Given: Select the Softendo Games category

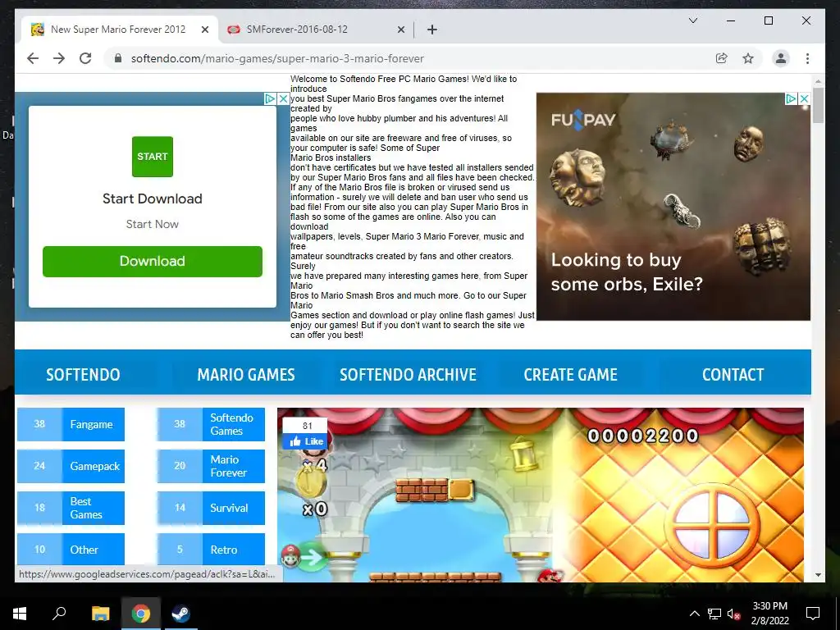Looking at the screenshot, I should pos(211,424).
